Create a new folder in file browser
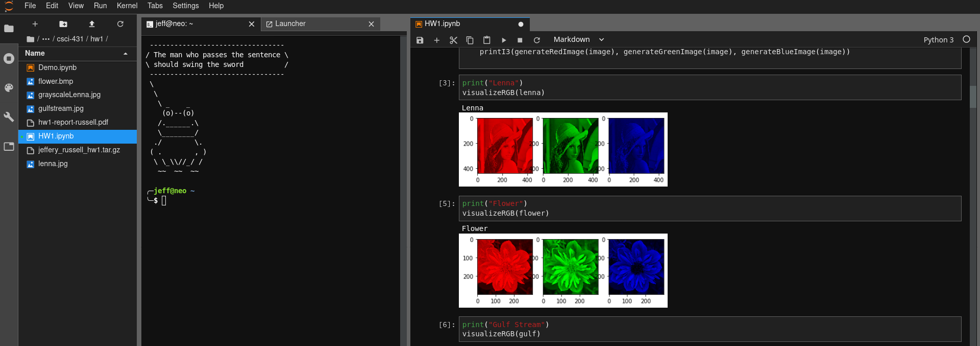The width and height of the screenshot is (980, 346). 63,24
